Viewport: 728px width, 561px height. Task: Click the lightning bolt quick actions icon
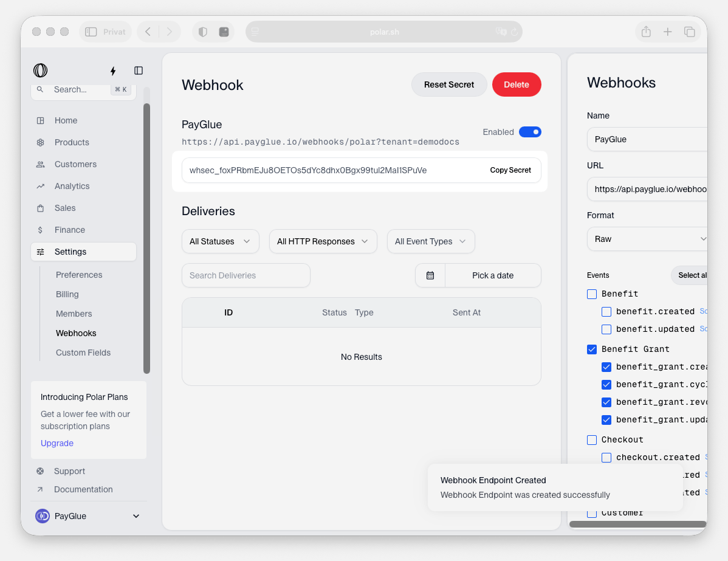[113, 71]
